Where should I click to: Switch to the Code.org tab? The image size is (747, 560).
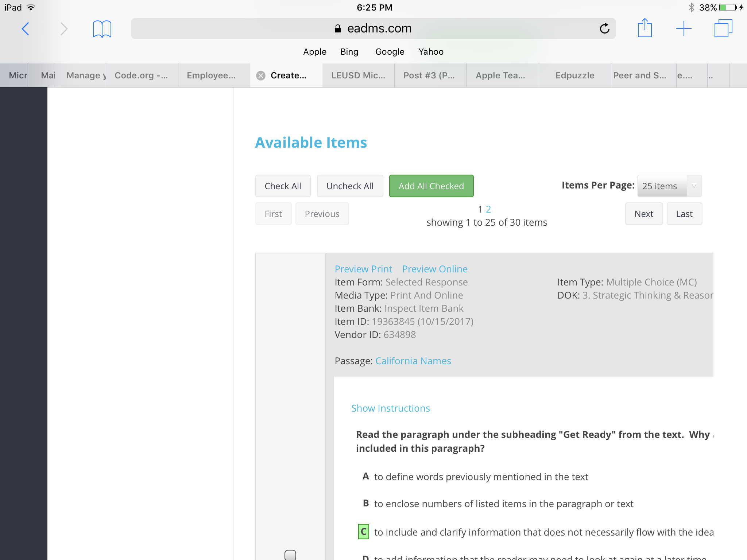pyautogui.click(x=141, y=75)
